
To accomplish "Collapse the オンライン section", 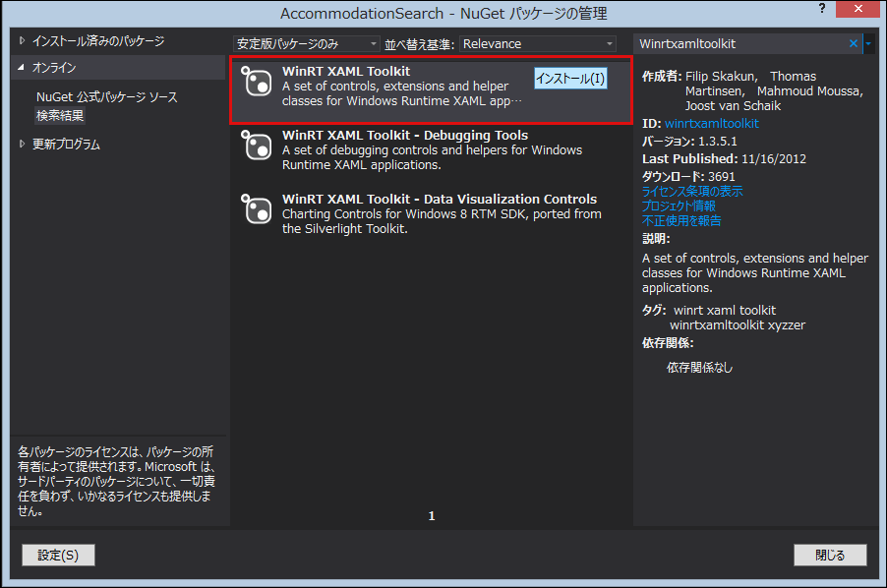I will click(x=22, y=67).
